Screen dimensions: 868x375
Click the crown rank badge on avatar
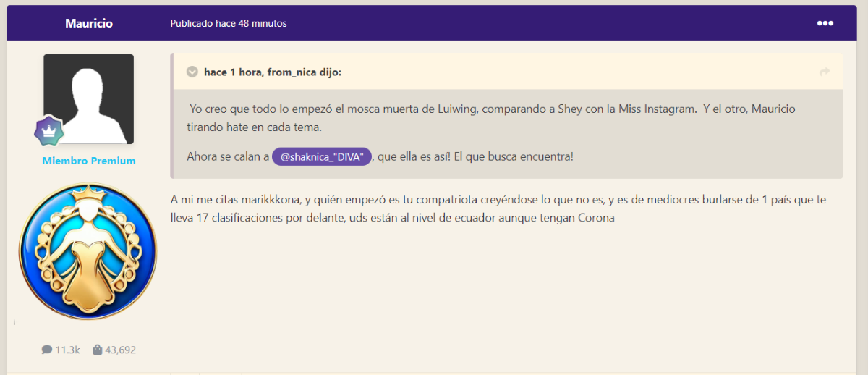click(49, 131)
